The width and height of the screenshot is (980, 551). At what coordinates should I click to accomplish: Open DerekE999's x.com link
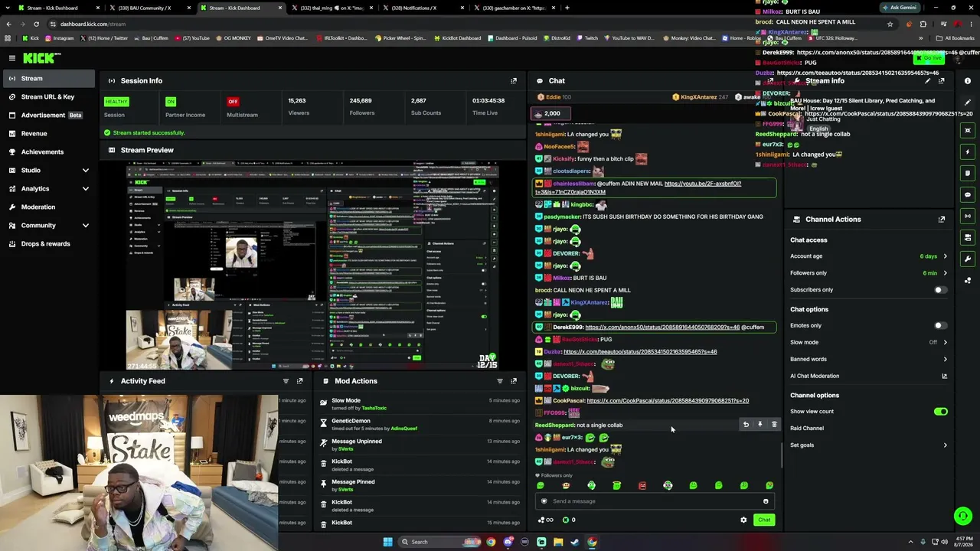click(662, 328)
